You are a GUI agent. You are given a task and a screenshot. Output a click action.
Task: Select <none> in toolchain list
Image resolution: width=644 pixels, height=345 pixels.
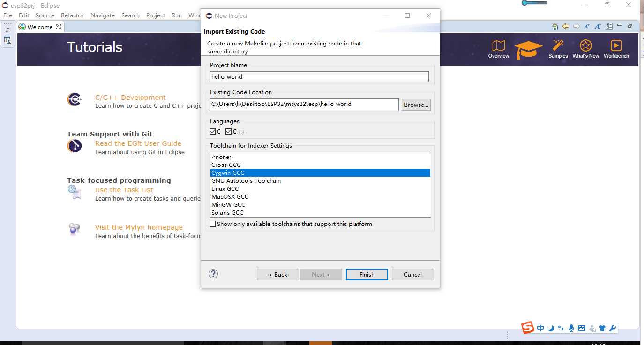pyautogui.click(x=320, y=157)
